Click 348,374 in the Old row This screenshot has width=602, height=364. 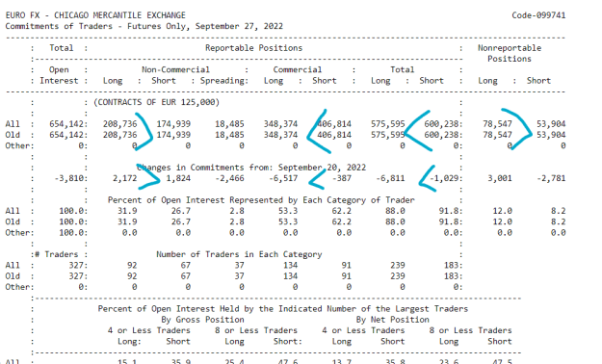click(280, 135)
